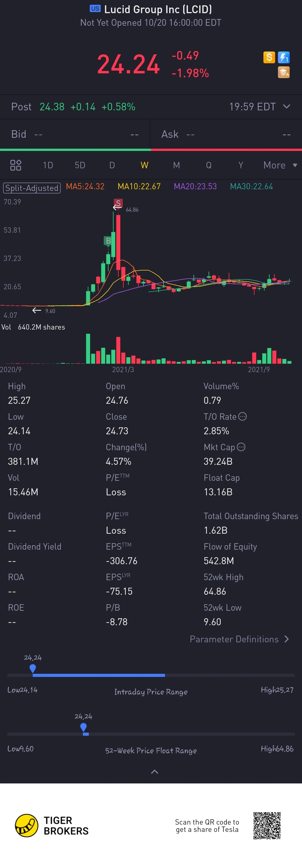
Task: Open the chart layout grid icon
Action: [16, 165]
